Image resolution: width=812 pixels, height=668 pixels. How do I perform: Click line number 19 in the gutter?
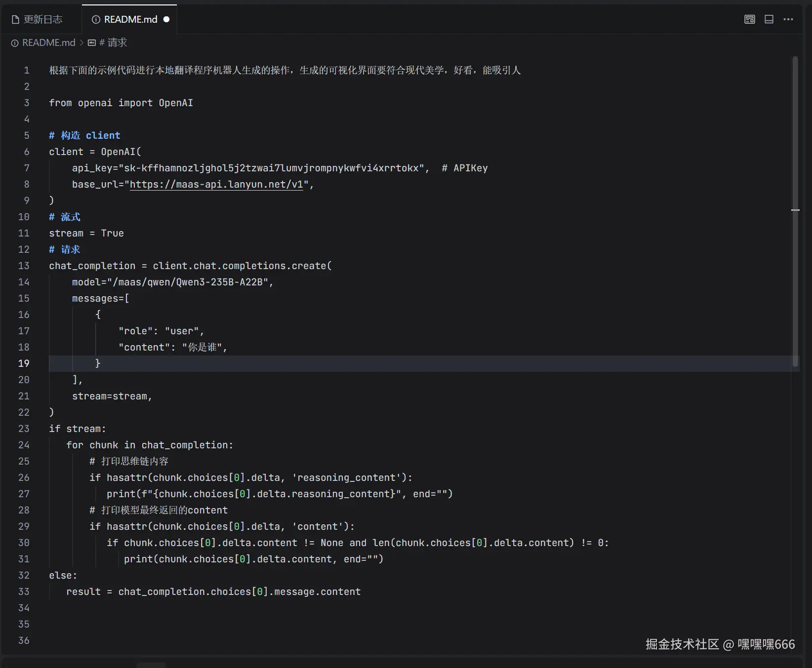pos(24,363)
